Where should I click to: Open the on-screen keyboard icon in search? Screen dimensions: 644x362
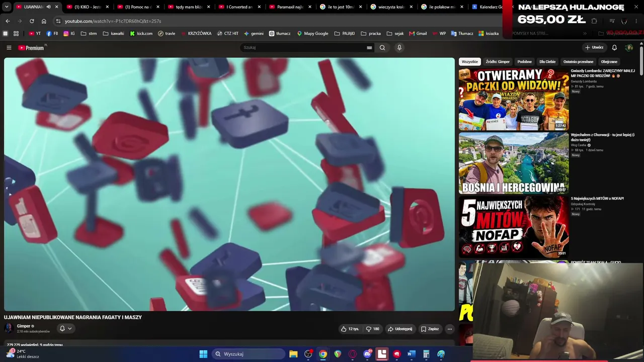[369, 48]
